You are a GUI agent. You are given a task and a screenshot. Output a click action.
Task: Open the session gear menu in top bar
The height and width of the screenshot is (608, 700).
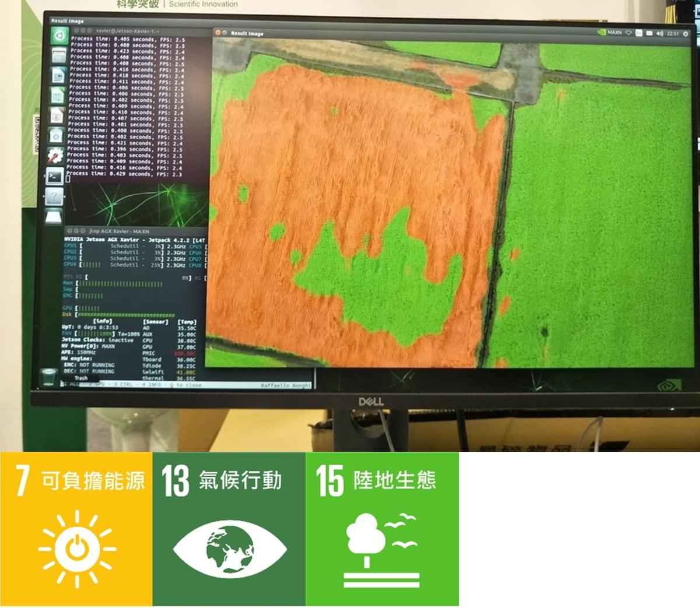685,34
